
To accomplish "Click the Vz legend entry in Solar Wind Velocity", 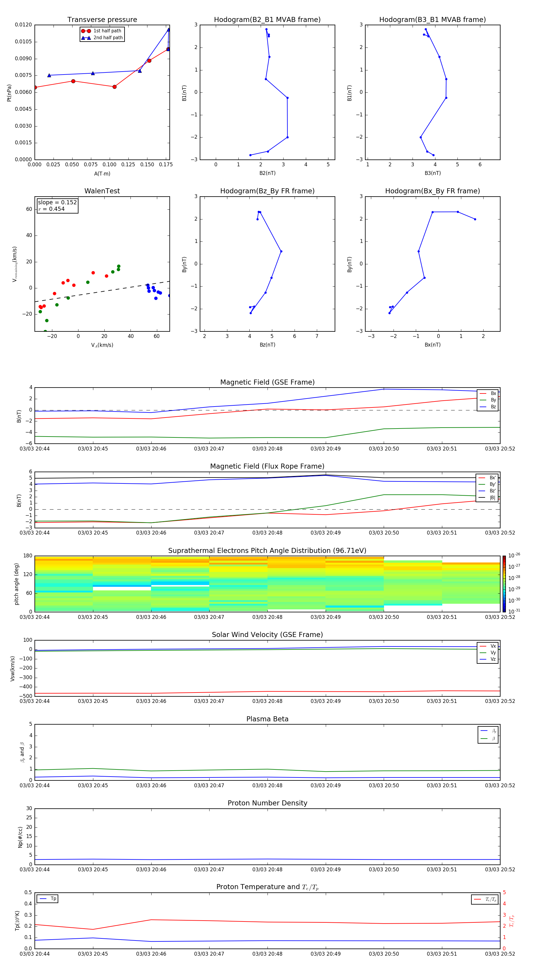I will pyautogui.click(x=488, y=659).
